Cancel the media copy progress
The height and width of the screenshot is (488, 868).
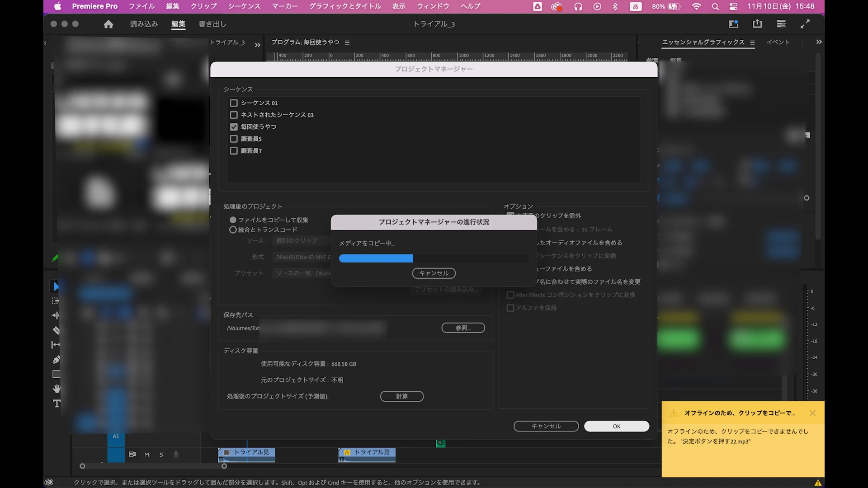pyautogui.click(x=434, y=273)
